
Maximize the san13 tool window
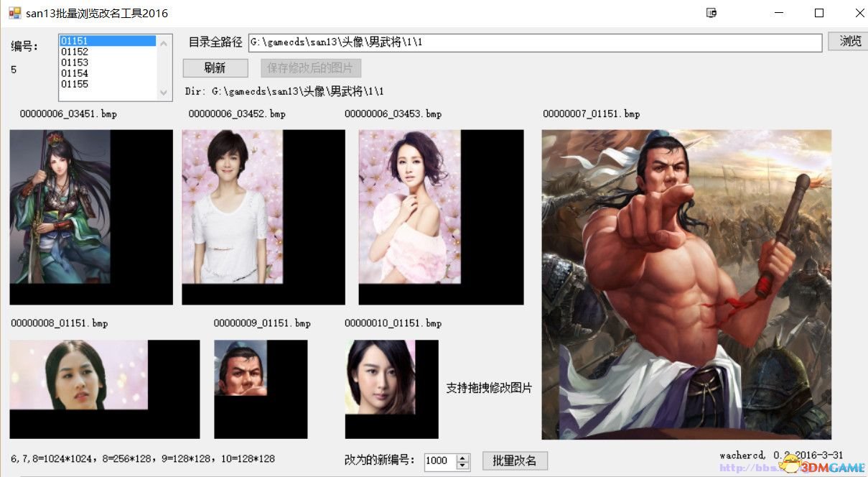[x=819, y=13]
